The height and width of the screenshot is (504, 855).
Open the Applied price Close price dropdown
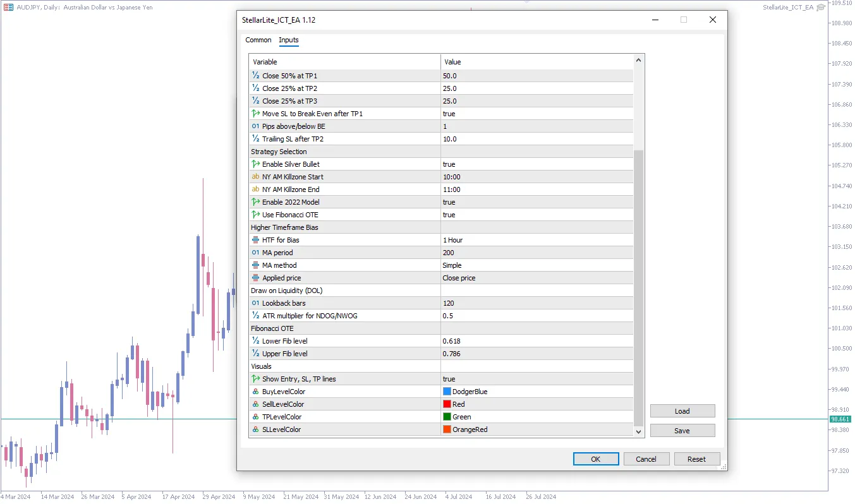pos(537,278)
